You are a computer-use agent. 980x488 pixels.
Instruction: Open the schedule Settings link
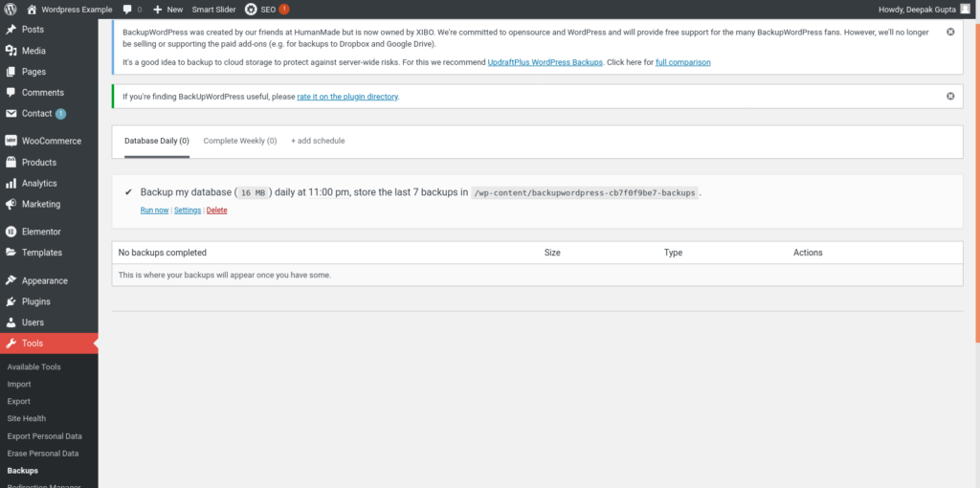pos(188,211)
